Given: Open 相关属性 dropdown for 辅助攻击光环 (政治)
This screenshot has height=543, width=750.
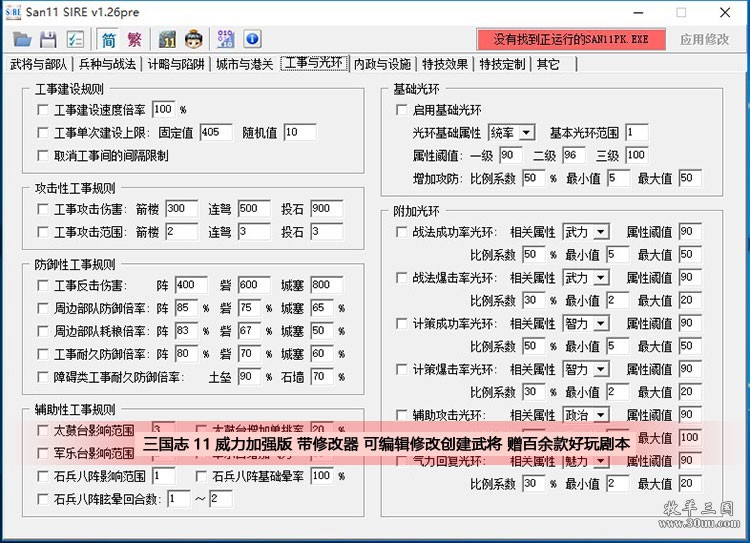Looking at the screenshot, I should [586, 415].
